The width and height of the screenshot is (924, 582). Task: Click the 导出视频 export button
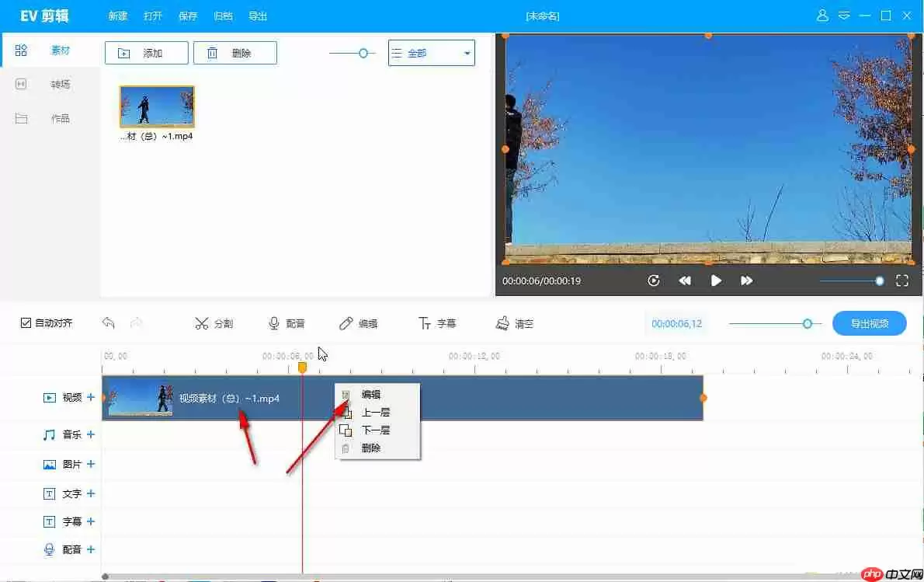(869, 322)
